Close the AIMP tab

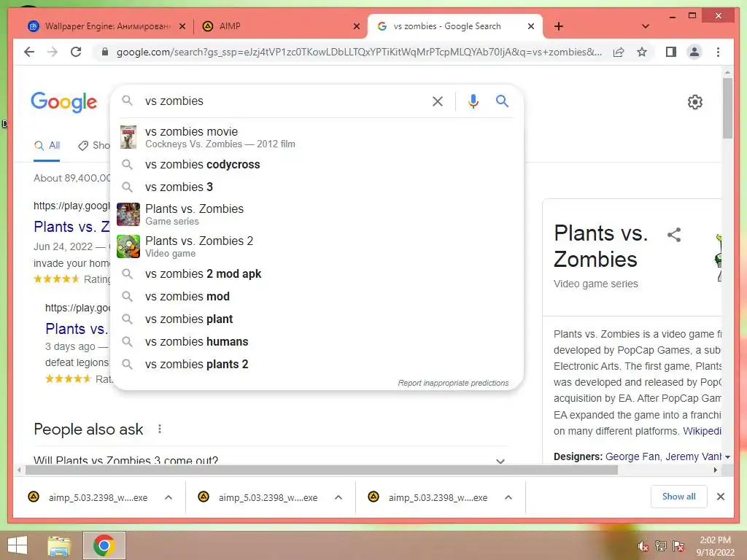click(x=356, y=26)
